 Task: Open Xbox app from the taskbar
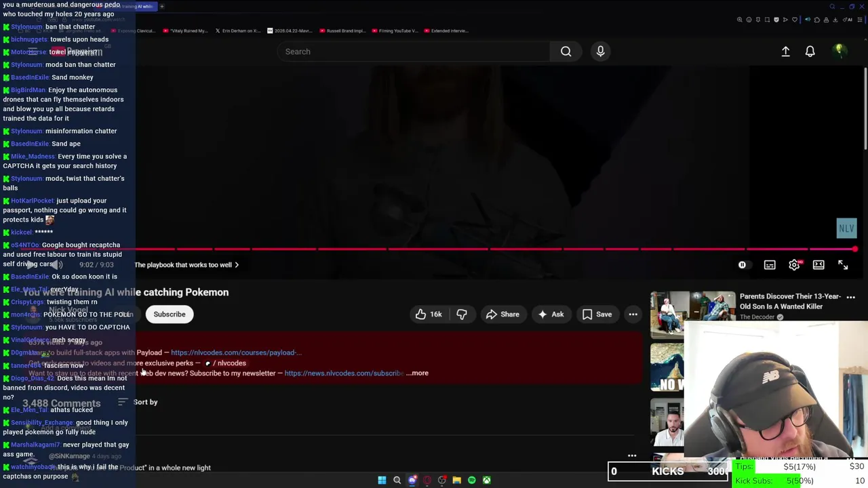[x=486, y=480]
